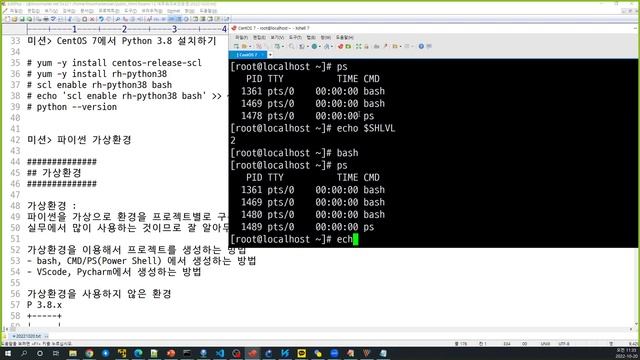Select the CentOS 7 session tab in Xshell
Image resolution: width=640 pixels, height=360 pixels.
pyautogui.click(x=247, y=55)
